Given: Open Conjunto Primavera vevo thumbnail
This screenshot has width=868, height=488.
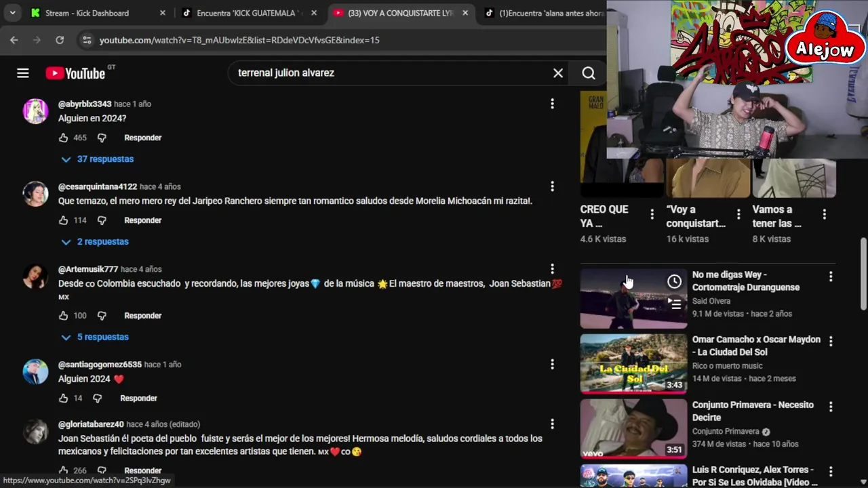Looking at the screenshot, I should point(633,429).
